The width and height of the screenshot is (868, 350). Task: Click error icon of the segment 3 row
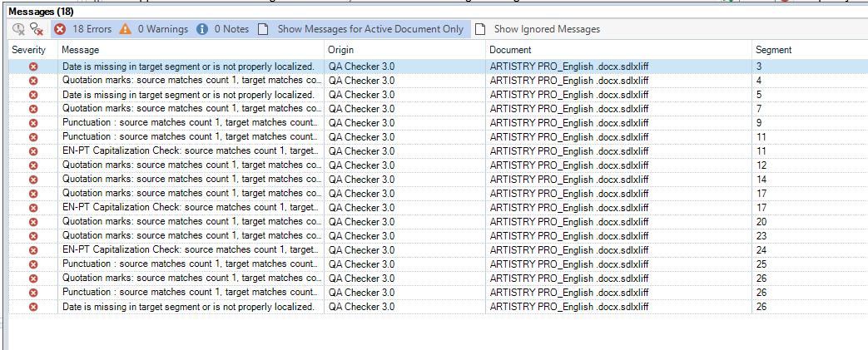(33, 66)
